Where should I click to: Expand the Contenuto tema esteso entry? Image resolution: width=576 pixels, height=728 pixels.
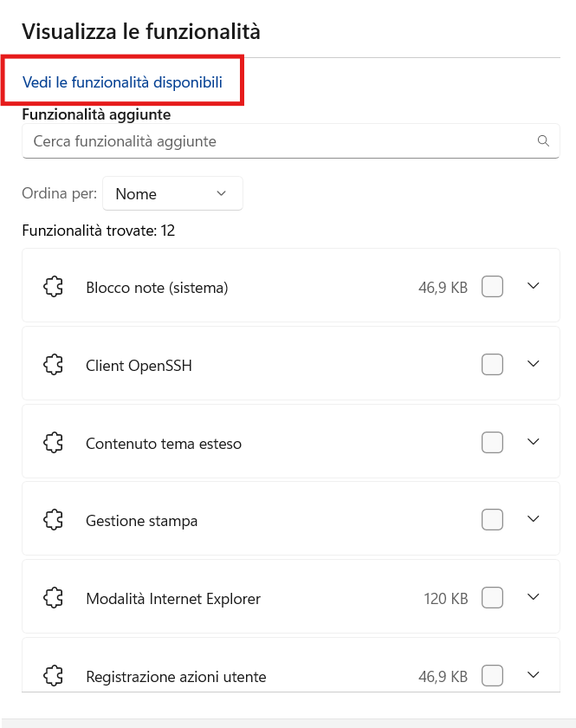[x=534, y=442]
